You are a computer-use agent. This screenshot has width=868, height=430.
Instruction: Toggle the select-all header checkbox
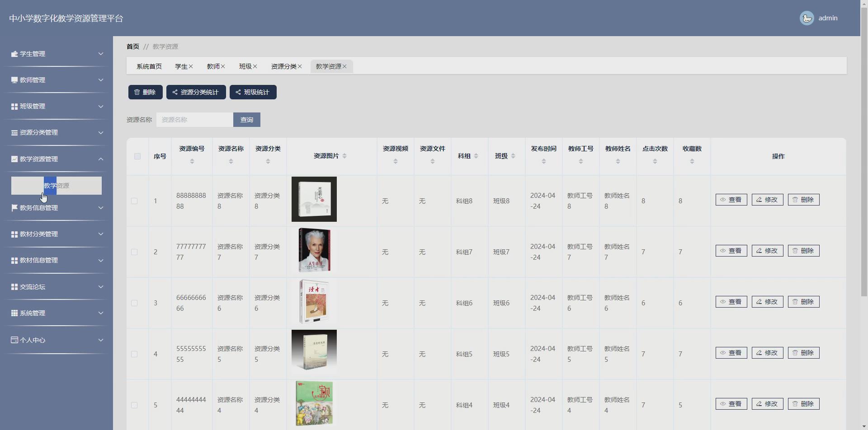click(x=137, y=156)
